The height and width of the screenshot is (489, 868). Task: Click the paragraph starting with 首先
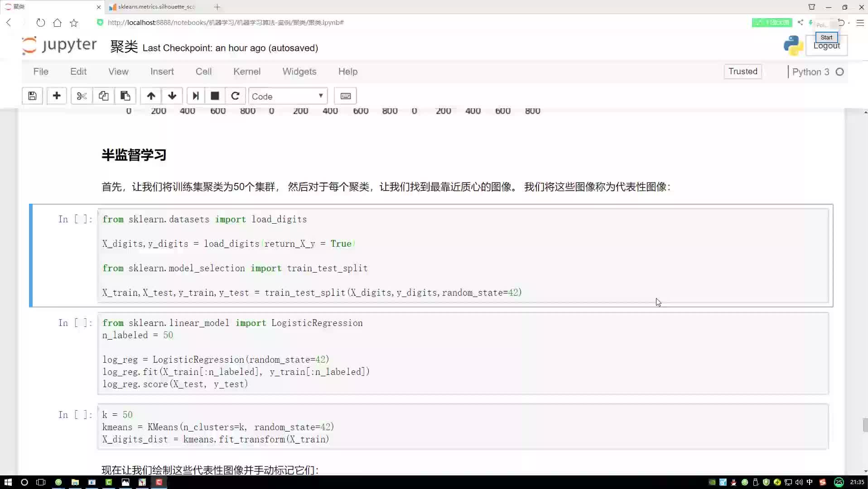[386, 187]
